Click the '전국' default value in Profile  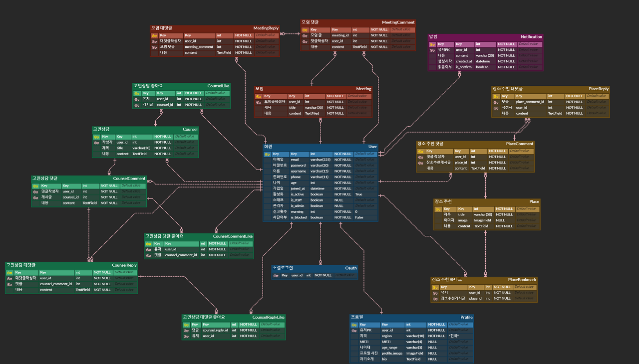[453, 336]
